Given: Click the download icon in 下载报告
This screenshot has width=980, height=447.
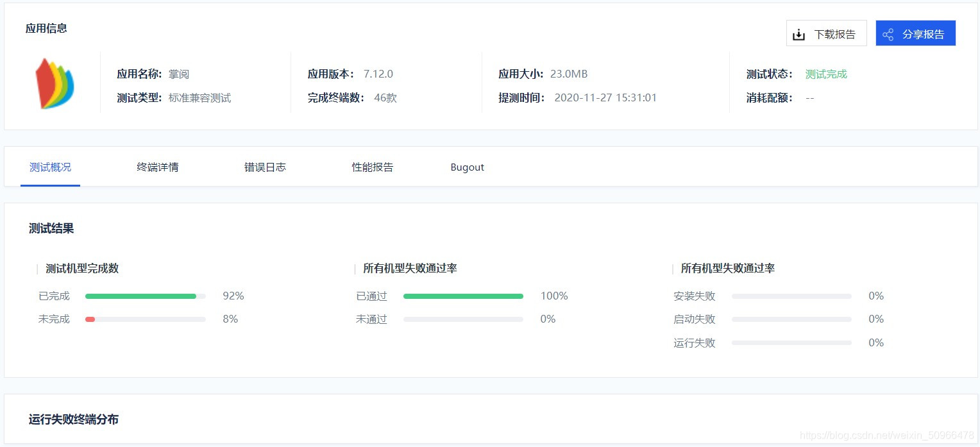Looking at the screenshot, I should click(798, 35).
